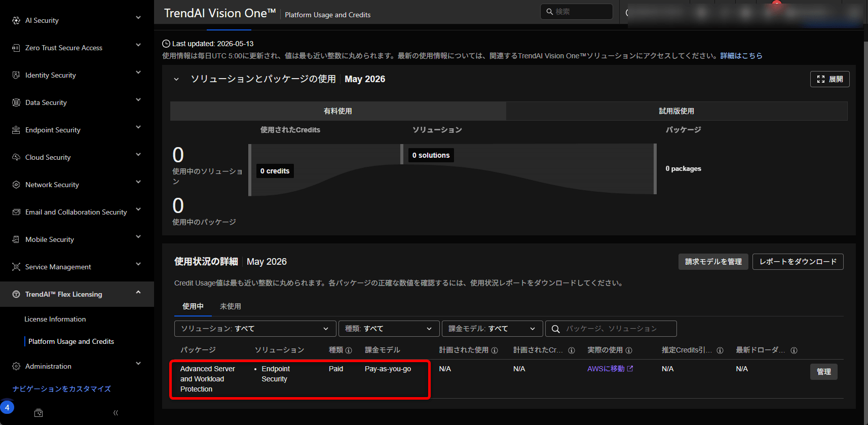Image resolution: width=868 pixels, height=425 pixels.
Task: Expand the Email and Collaboration Security chevron
Action: [x=138, y=209]
